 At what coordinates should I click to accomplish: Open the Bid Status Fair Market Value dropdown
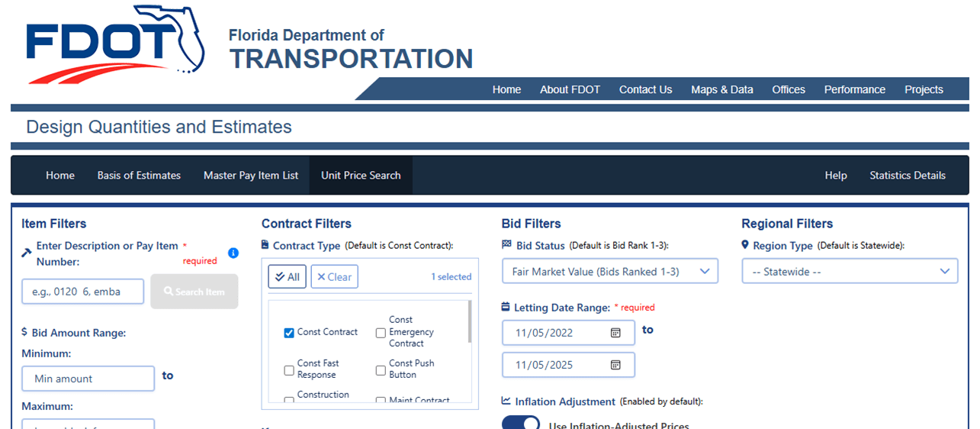click(610, 271)
